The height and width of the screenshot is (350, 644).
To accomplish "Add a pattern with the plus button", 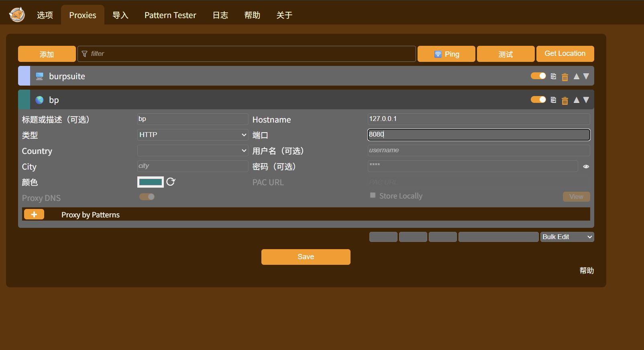I will coord(34,215).
